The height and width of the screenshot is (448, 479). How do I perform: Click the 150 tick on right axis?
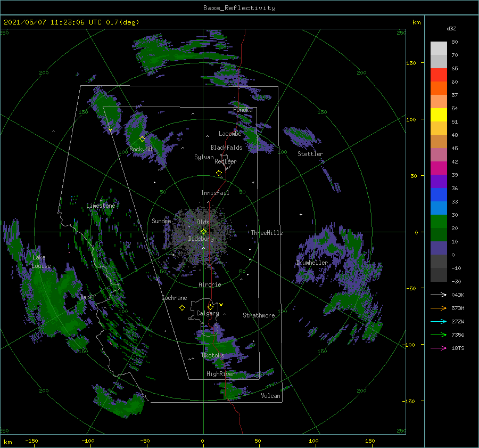tap(411, 63)
